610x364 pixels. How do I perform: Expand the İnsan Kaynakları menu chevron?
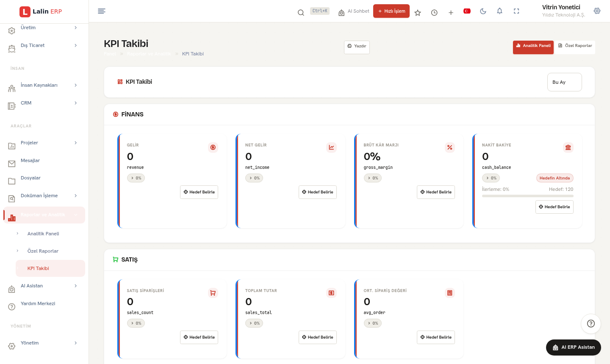click(x=76, y=85)
